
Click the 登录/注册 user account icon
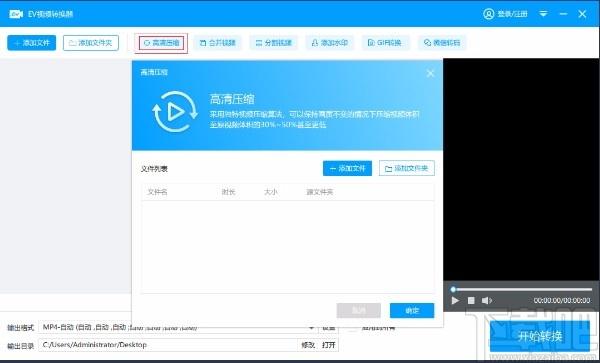click(489, 14)
